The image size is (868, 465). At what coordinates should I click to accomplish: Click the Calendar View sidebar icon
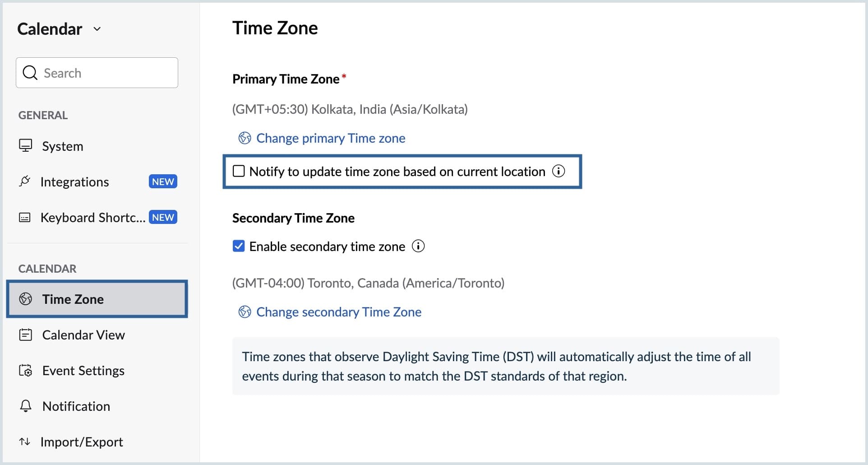tap(25, 335)
